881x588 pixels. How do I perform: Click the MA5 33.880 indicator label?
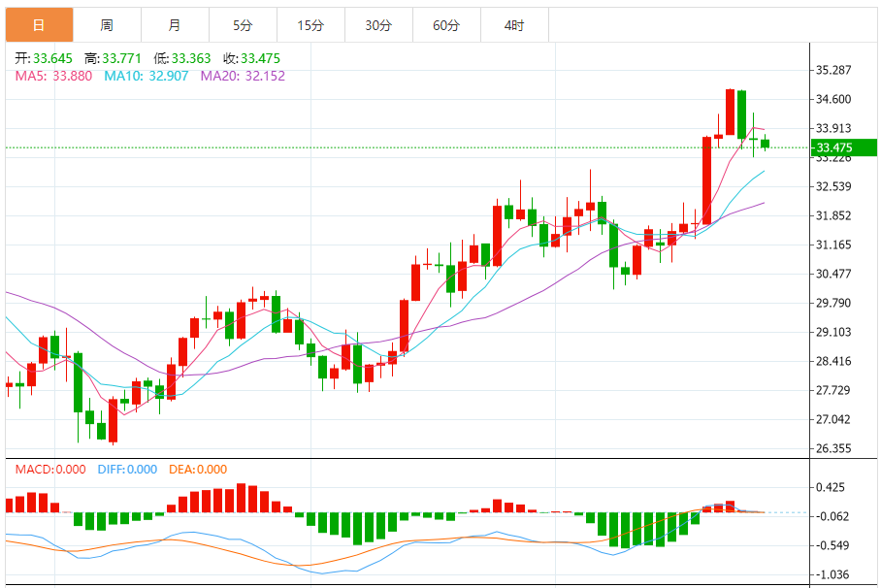(x=53, y=76)
